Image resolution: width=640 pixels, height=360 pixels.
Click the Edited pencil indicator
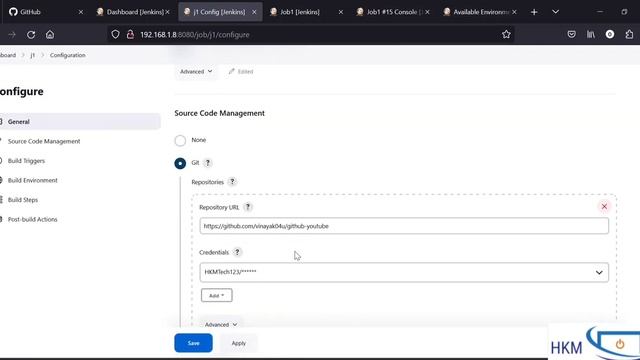point(241,71)
